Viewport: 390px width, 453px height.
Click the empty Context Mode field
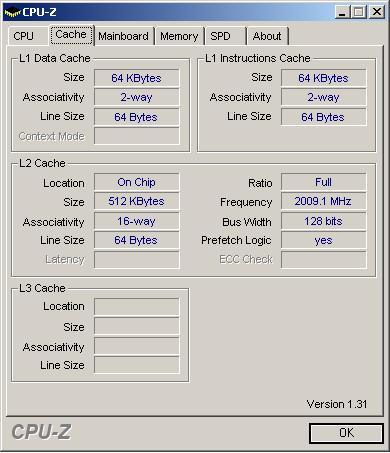[137, 136]
